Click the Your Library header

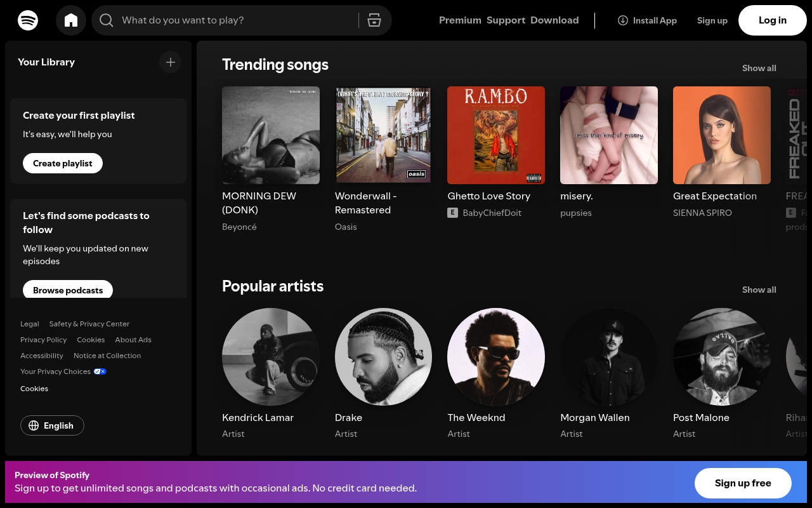pyautogui.click(x=46, y=62)
